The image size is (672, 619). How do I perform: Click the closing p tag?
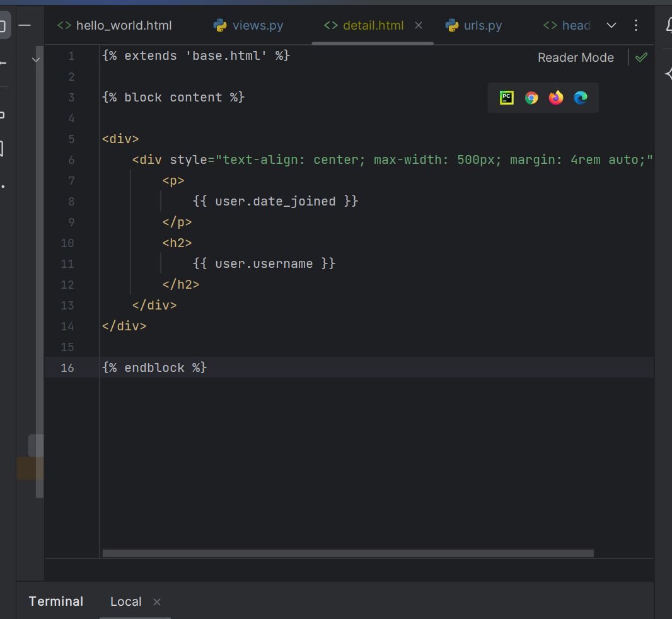pos(177,222)
